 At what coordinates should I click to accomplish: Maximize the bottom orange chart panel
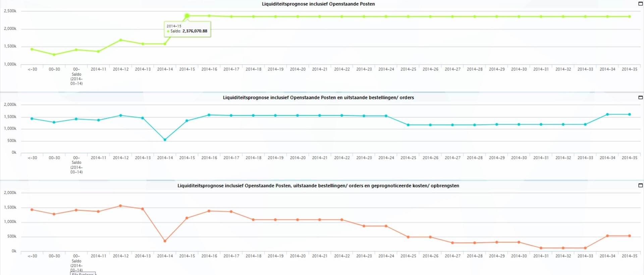640,185
